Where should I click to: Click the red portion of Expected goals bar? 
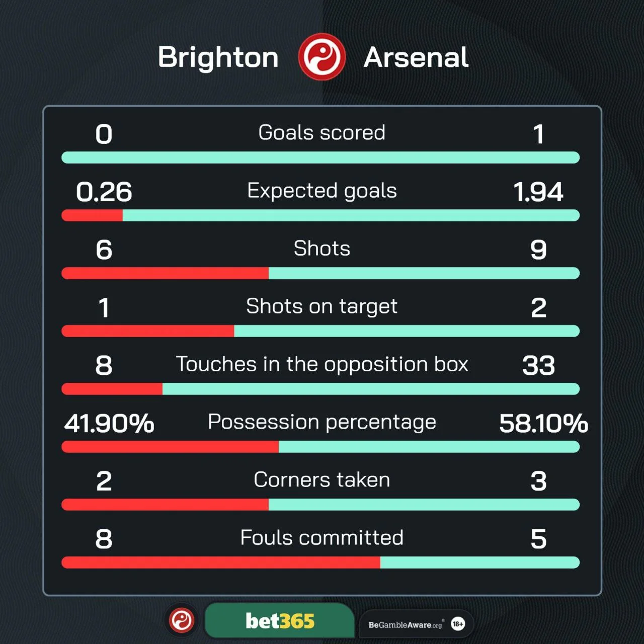tap(92, 215)
